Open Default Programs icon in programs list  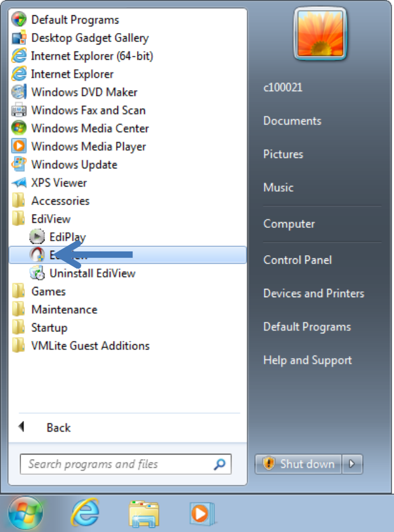[18, 19]
